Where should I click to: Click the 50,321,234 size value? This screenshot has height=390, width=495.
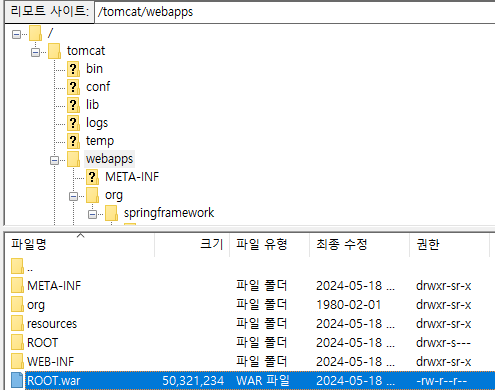tap(193, 381)
